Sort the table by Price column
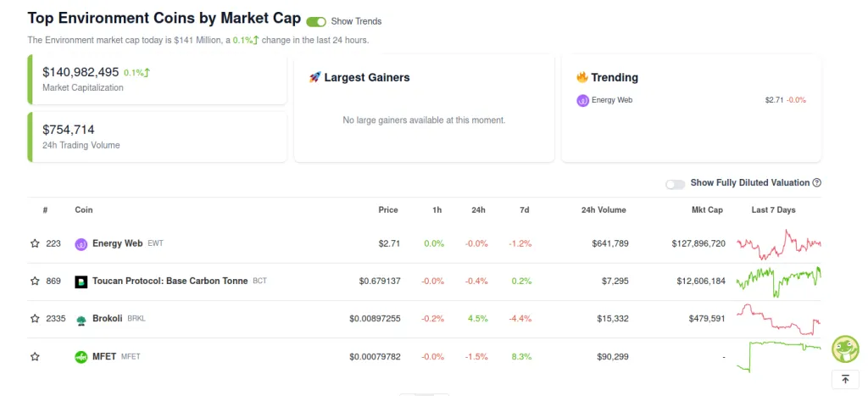 point(388,209)
